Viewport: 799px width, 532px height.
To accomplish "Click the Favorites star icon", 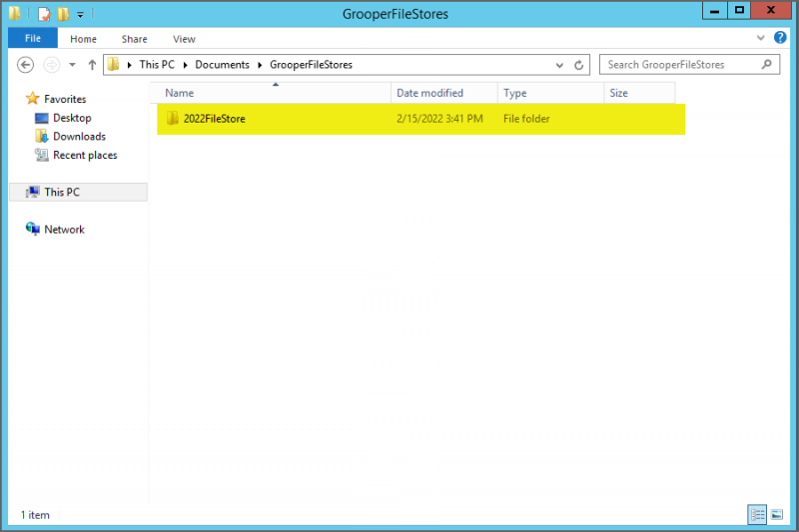I will [33, 98].
